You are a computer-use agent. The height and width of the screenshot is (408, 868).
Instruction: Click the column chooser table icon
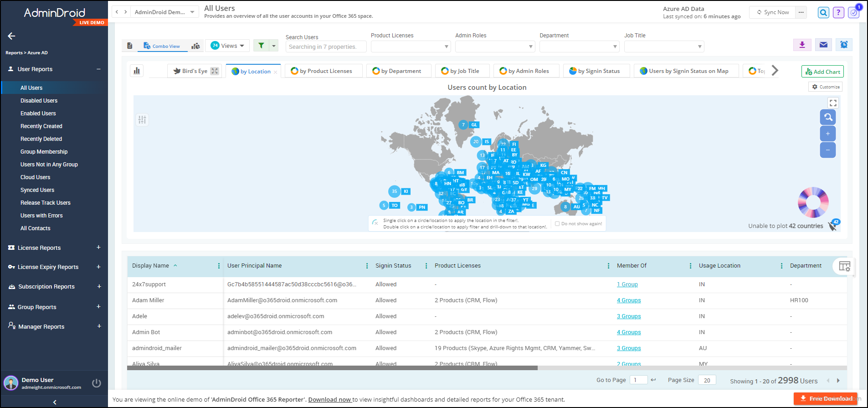tap(845, 267)
